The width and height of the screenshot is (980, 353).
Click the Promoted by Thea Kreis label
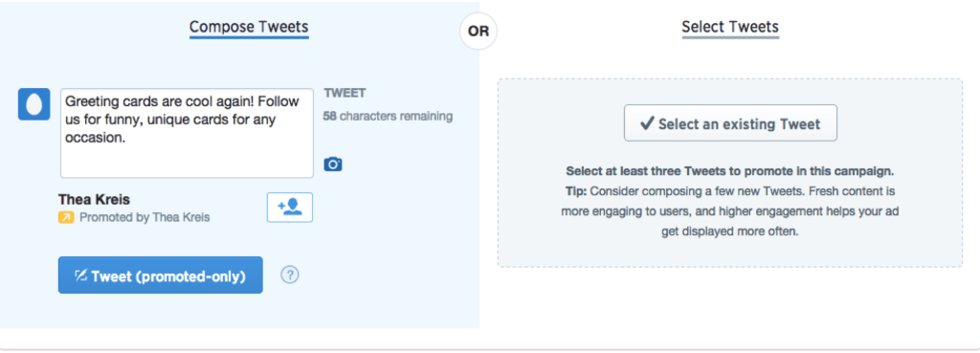[x=145, y=217]
